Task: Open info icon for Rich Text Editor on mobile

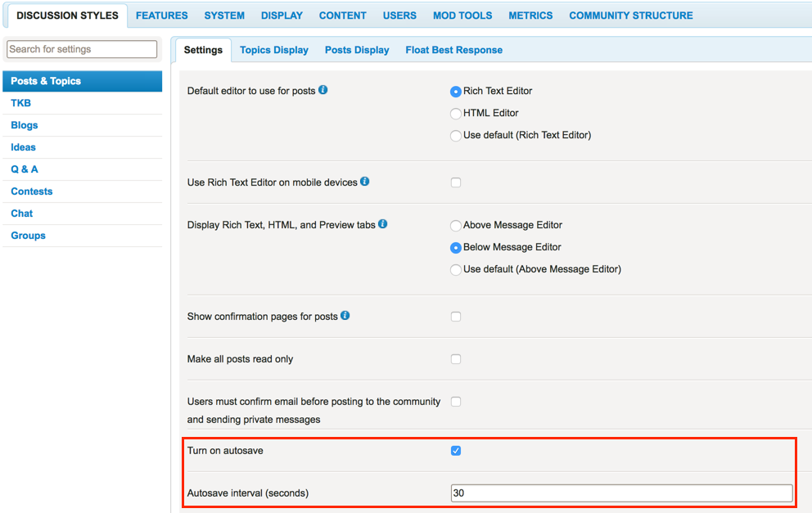Action: click(x=364, y=181)
